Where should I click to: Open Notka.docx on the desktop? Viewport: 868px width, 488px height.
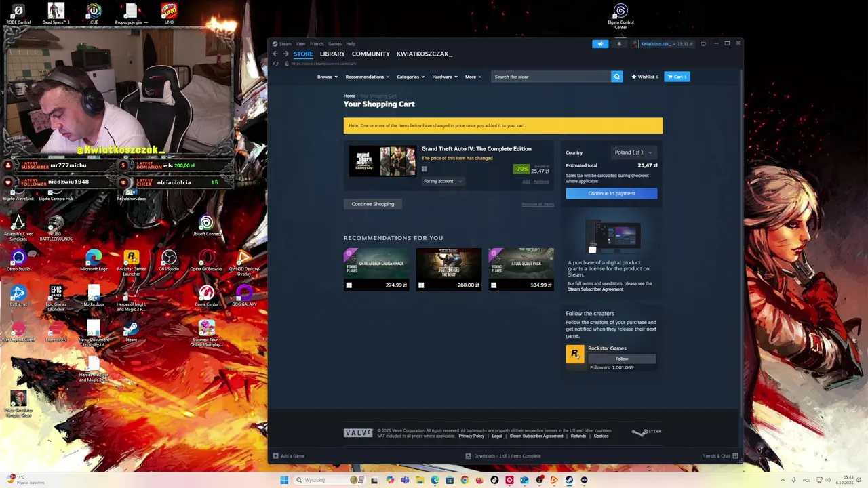(94, 296)
